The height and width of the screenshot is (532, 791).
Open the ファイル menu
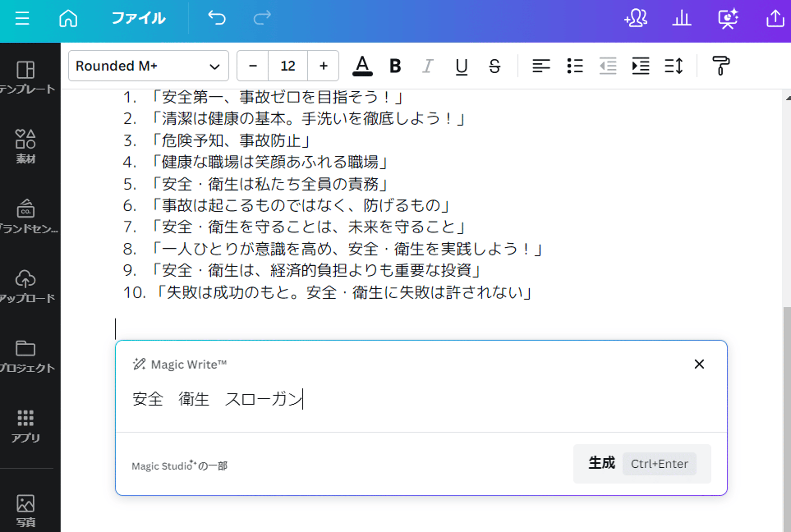[x=138, y=18]
